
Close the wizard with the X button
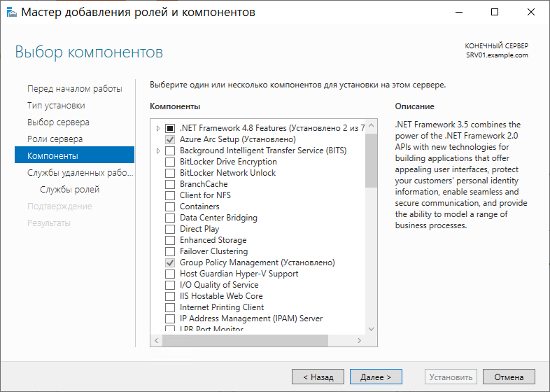point(530,13)
